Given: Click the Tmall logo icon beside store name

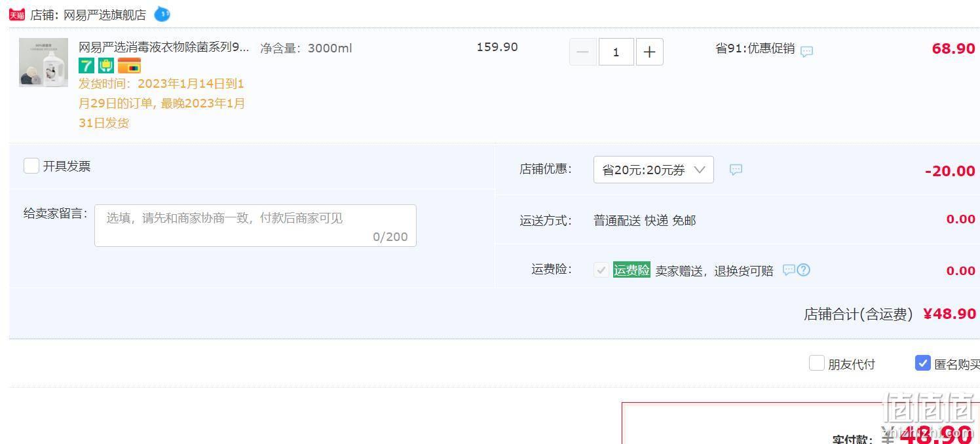Looking at the screenshot, I should click(x=17, y=14).
